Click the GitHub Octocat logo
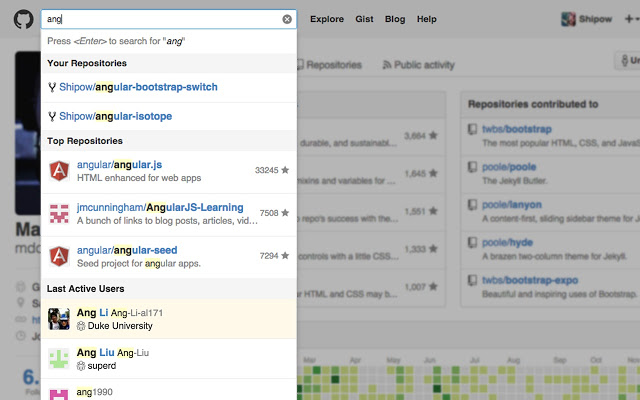 click(22, 19)
